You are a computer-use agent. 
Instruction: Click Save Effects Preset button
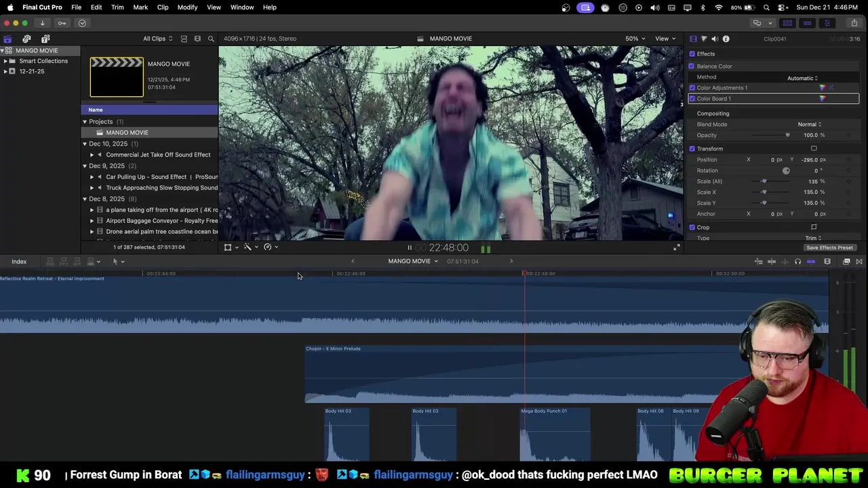[829, 247]
